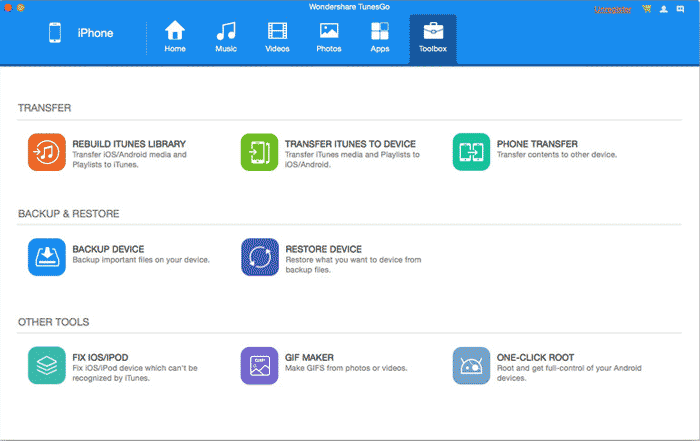
Task: Open FIX IOS/IPOD title
Action: point(100,358)
